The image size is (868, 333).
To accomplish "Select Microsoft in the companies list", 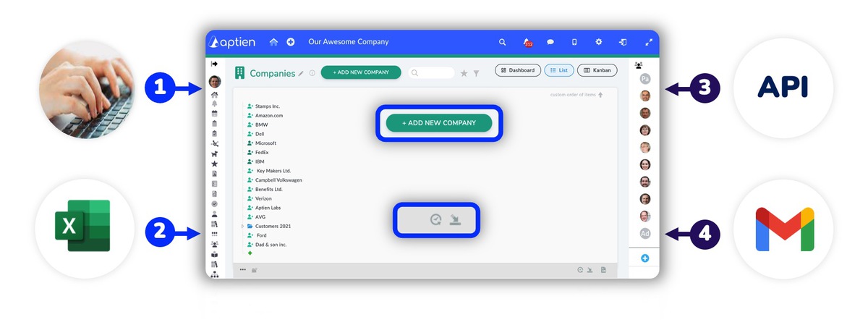I will click(266, 143).
